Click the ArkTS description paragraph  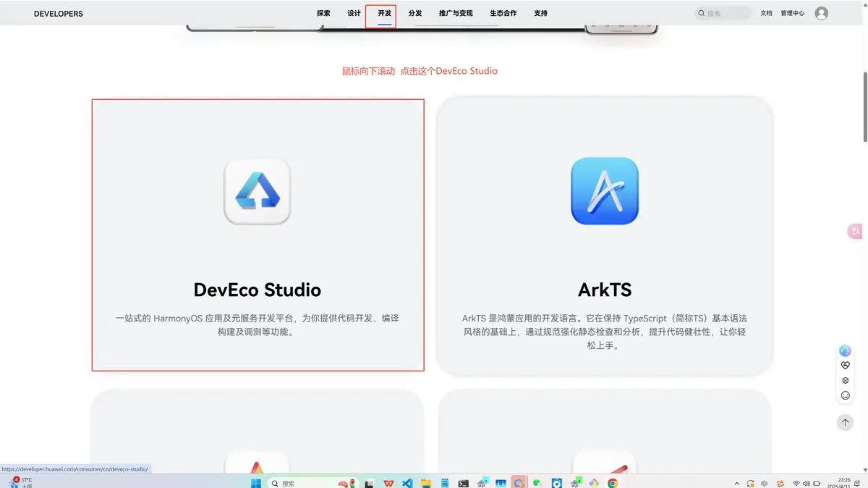click(x=605, y=332)
